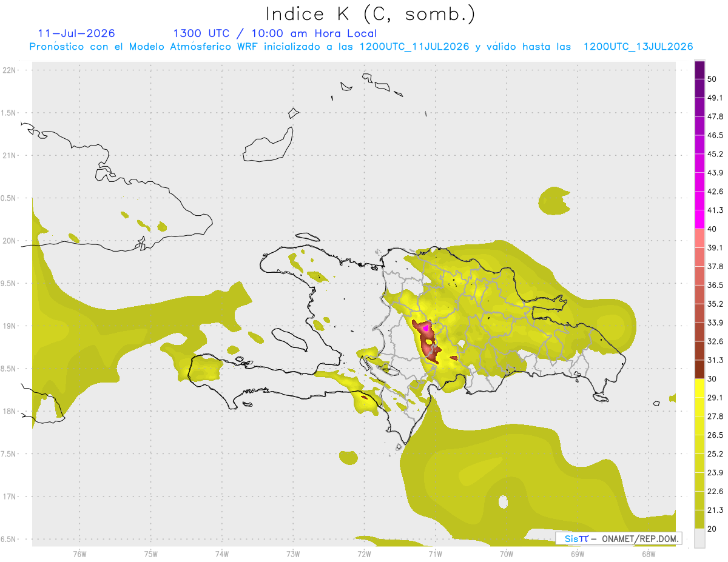Click the '22.6' colorbar label
Viewport: 728px width, 562px height.
(x=715, y=492)
